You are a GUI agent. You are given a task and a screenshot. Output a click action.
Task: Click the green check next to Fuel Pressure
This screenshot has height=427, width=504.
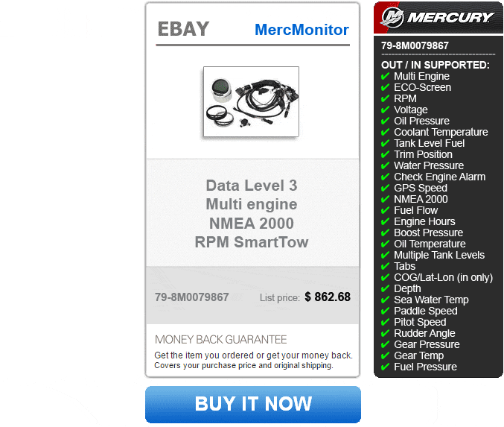pyautogui.click(x=385, y=367)
